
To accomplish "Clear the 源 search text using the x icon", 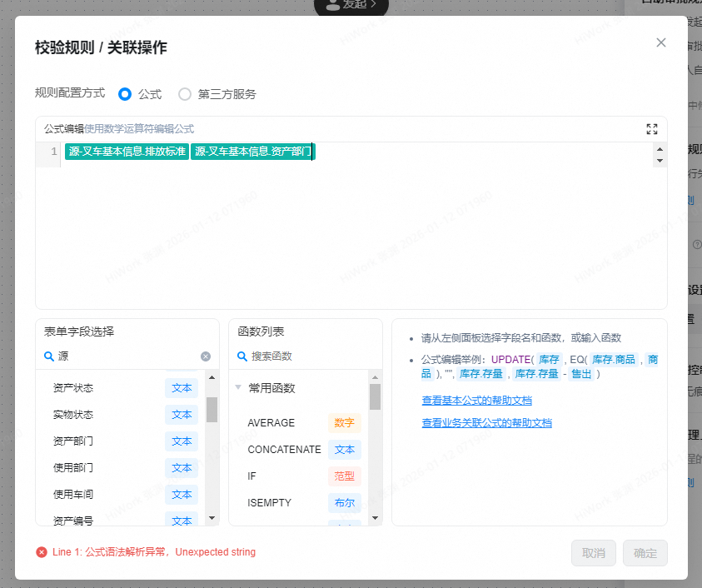I will pos(205,355).
